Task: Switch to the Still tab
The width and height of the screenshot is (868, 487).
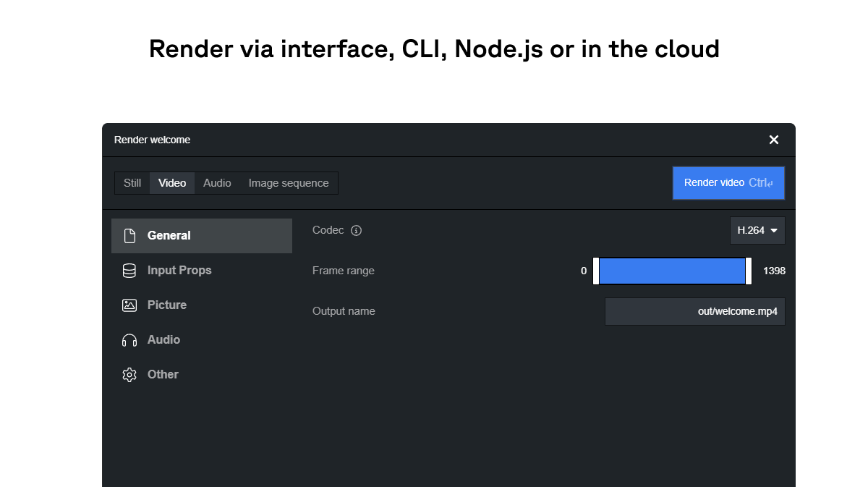Action: (132, 183)
